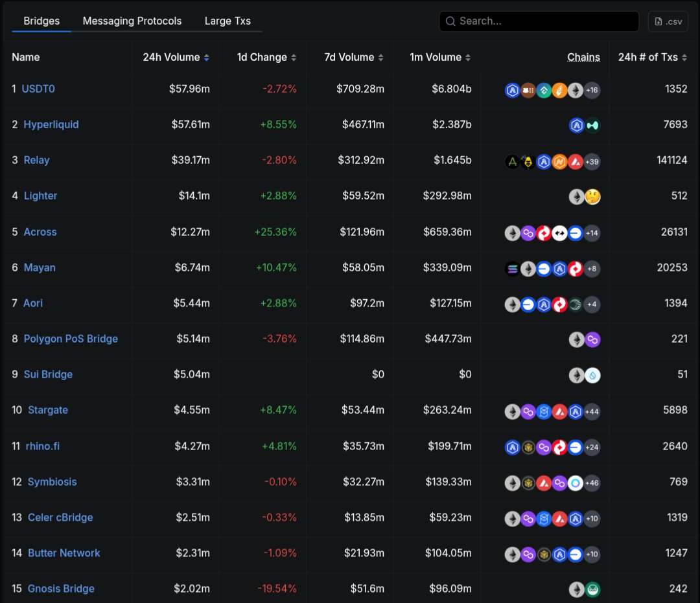
Task: Open the Stargate bridge link
Action: 48,410
